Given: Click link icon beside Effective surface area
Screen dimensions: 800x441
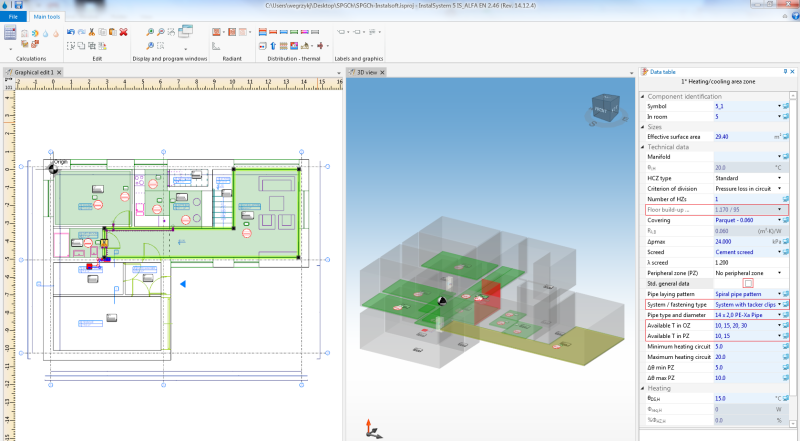Looking at the screenshot, I should point(786,137).
